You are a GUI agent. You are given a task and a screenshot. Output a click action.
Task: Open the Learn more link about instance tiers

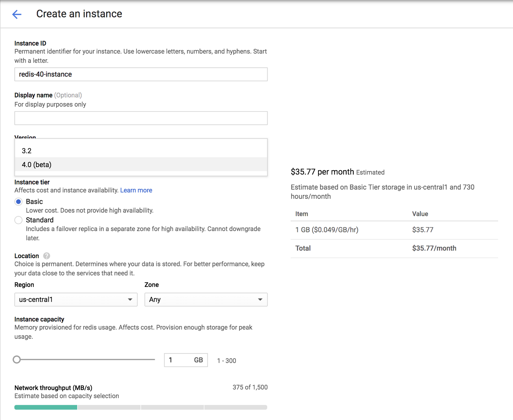click(x=136, y=190)
